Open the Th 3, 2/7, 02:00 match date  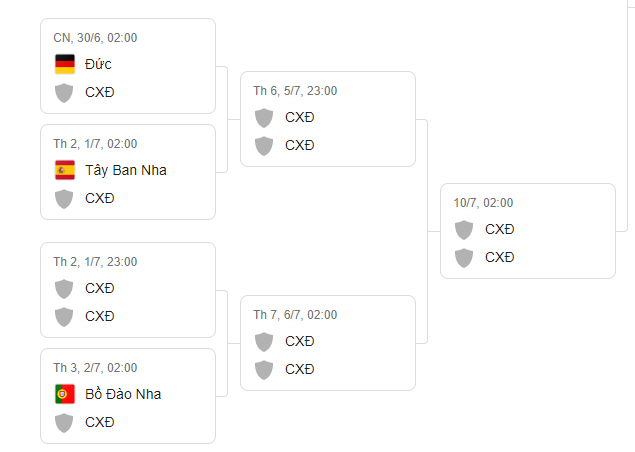(x=95, y=367)
